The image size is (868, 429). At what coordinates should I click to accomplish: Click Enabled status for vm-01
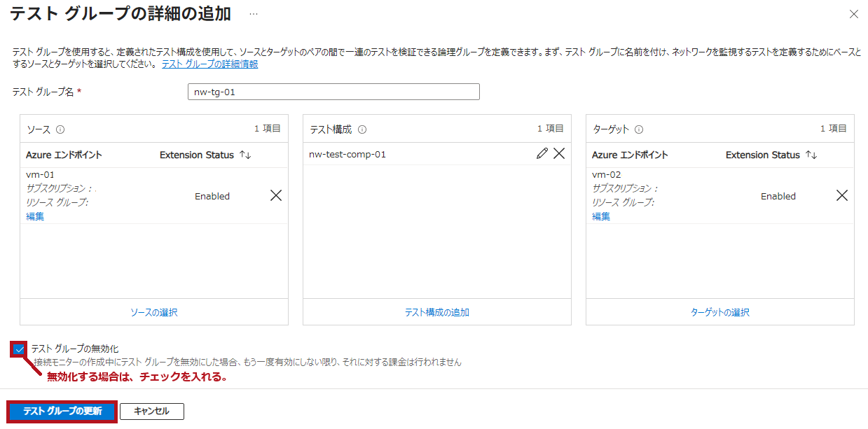tap(212, 197)
